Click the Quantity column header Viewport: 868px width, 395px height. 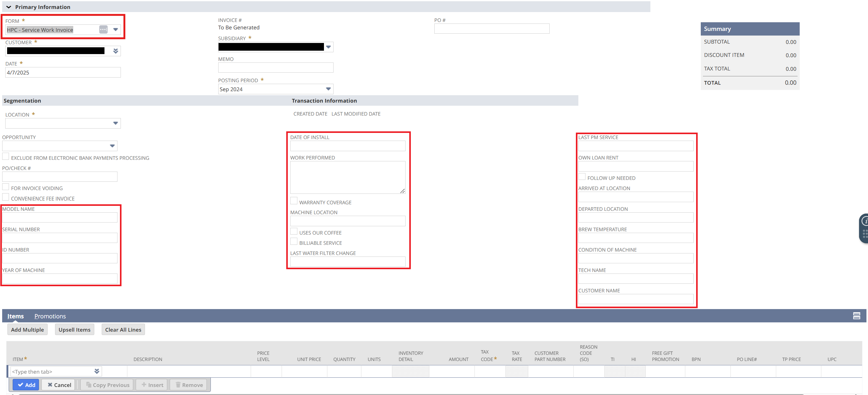pos(344,359)
